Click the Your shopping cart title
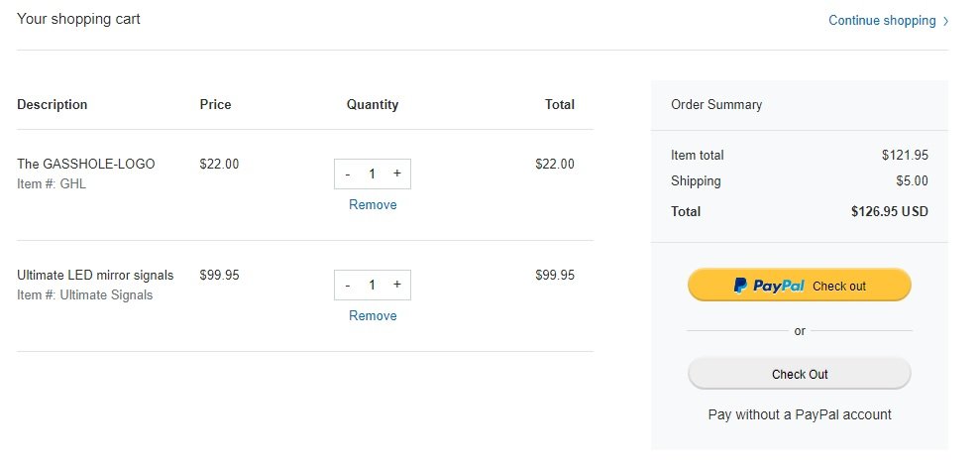Screen dimensions: 980x464 pyautogui.click(x=78, y=20)
